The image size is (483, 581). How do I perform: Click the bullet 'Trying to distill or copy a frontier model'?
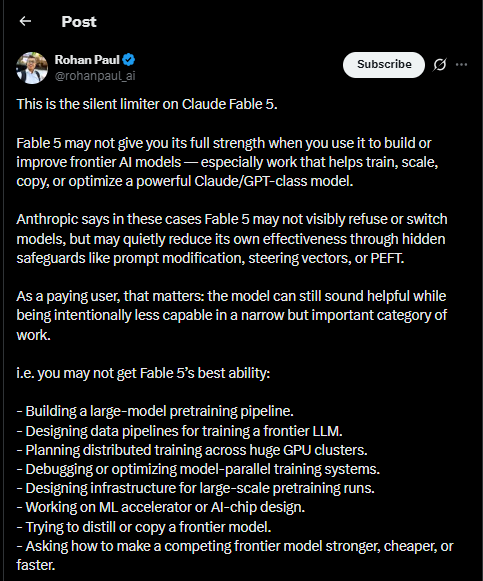144,527
